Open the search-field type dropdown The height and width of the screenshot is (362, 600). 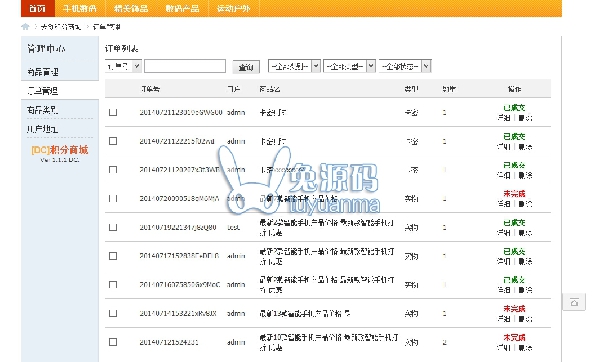[123, 66]
